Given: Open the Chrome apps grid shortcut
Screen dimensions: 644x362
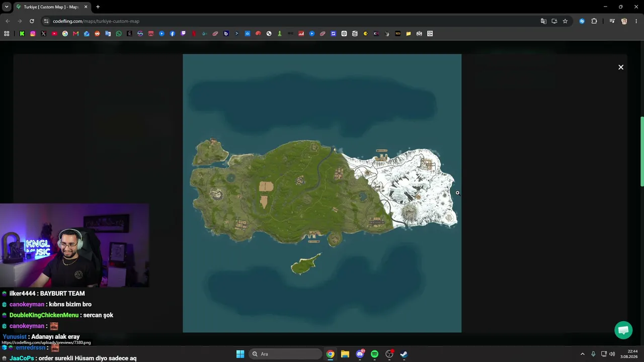Looking at the screenshot, I should (x=7, y=34).
